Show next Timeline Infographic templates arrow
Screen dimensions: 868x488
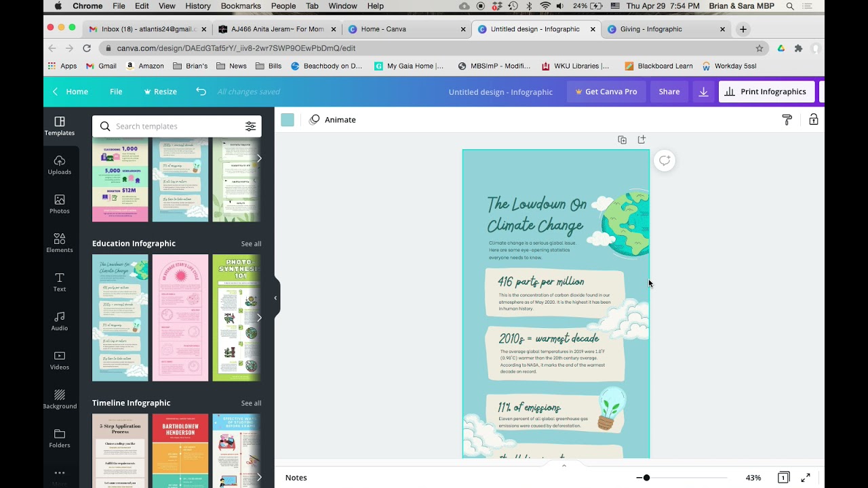[258, 477]
